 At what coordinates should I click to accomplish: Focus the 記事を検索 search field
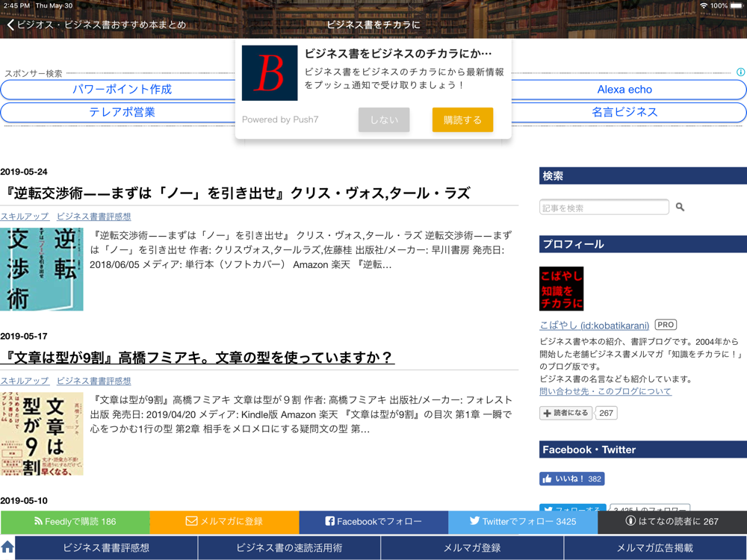[604, 208]
